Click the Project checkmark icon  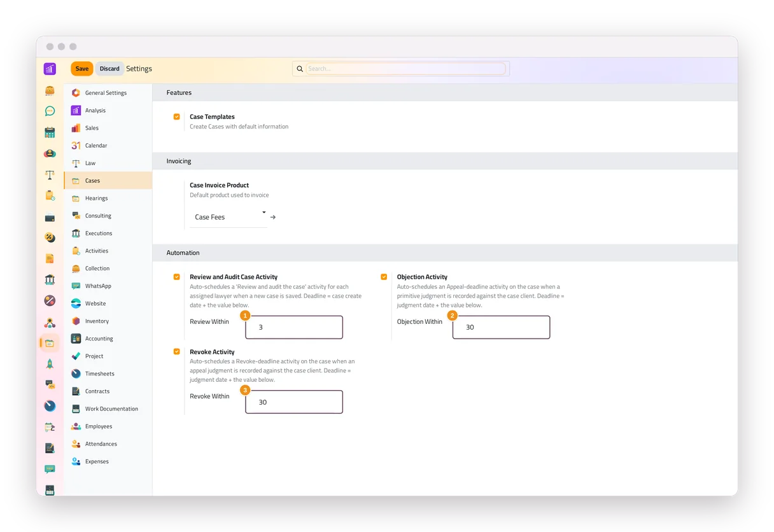click(x=76, y=356)
